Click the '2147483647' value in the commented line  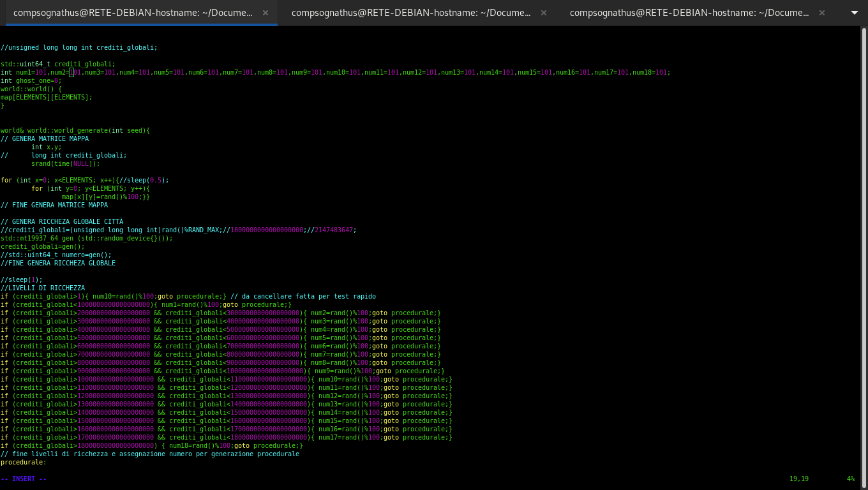334,230
